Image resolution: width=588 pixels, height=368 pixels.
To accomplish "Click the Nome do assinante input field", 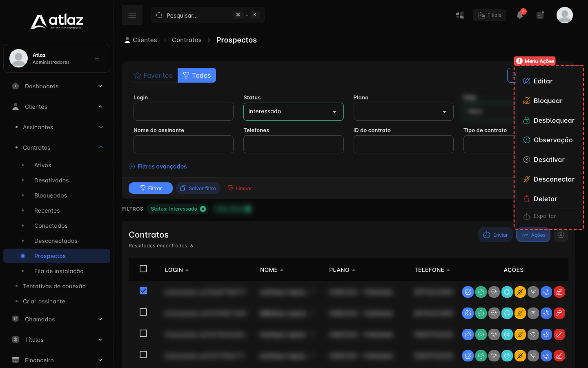I will point(183,144).
